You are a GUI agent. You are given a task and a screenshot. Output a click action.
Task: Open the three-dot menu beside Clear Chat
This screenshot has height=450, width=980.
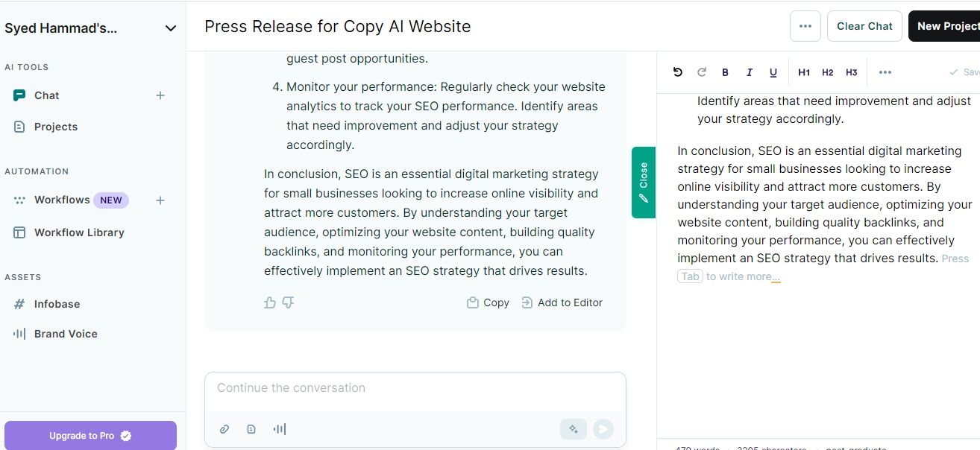(805, 26)
